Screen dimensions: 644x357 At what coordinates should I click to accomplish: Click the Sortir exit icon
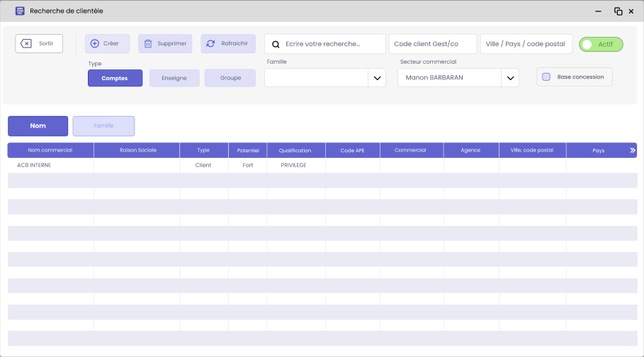click(26, 44)
